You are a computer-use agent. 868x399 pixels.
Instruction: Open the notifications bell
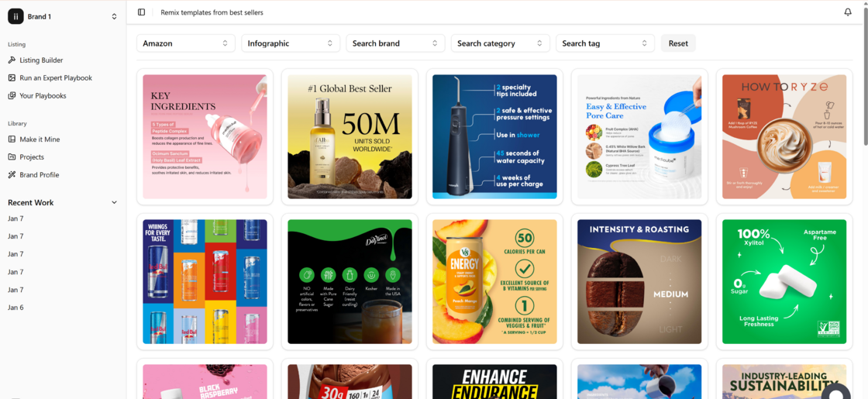pyautogui.click(x=847, y=12)
